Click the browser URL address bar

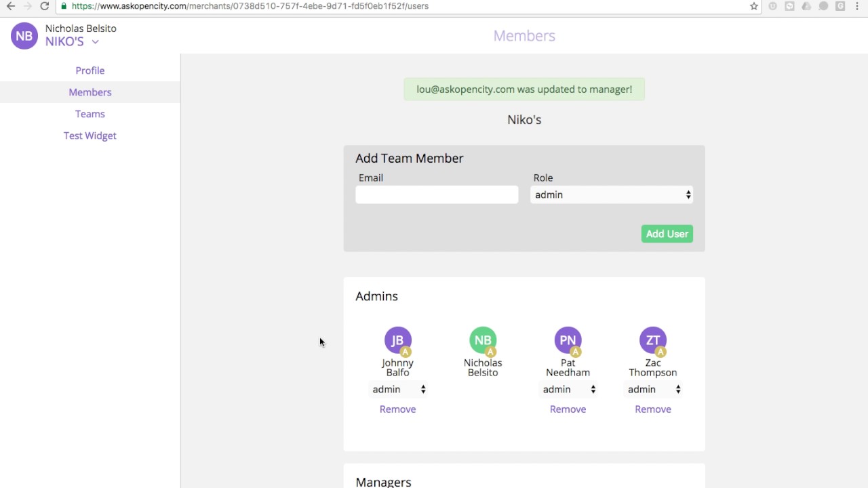click(x=407, y=6)
